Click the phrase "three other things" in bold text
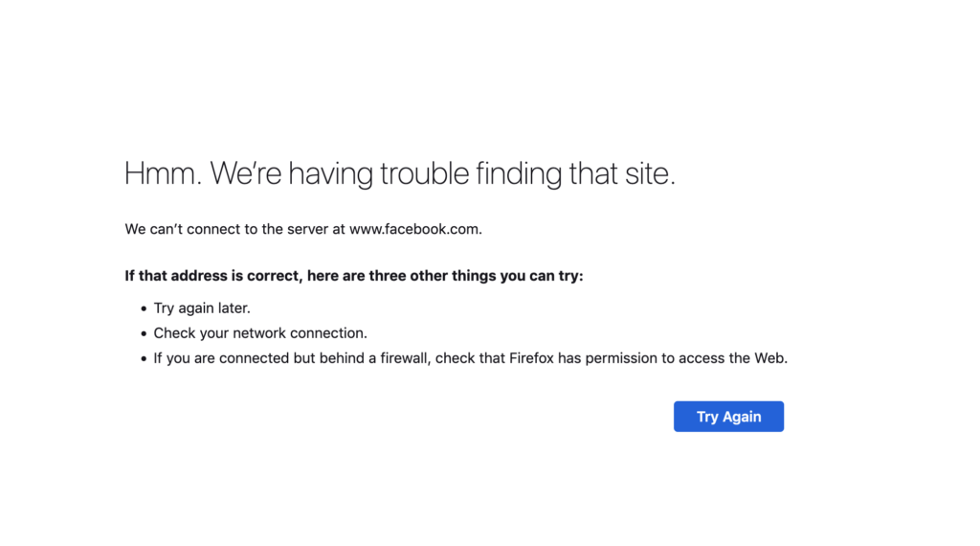 433,276
